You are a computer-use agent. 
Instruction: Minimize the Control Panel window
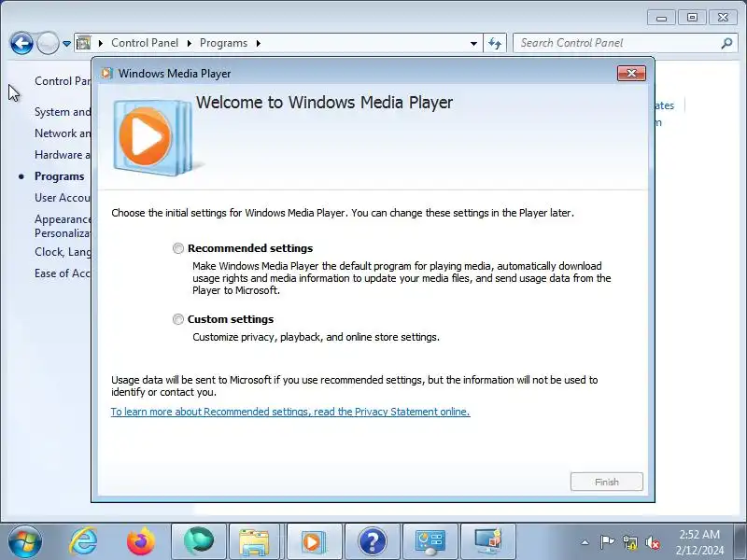tap(661, 18)
